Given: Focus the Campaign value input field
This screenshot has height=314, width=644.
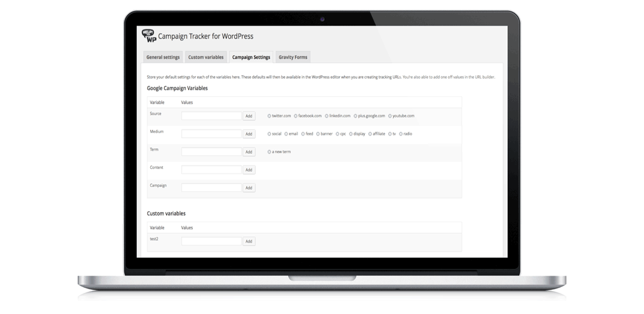Looking at the screenshot, I should point(211,187).
